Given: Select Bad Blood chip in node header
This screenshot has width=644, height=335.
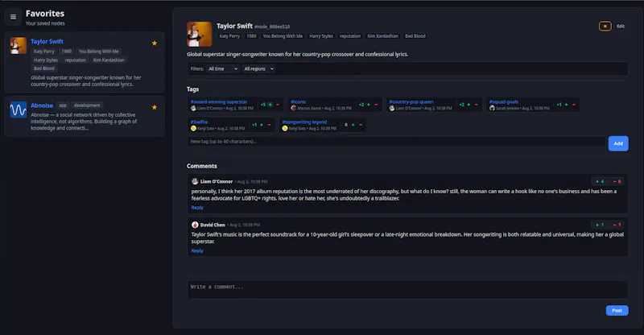Looking at the screenshot, I should [x=415, y=36].
